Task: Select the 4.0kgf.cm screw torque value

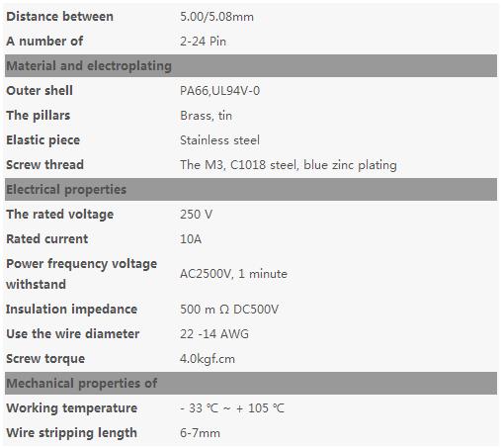Action: point(208,359)
